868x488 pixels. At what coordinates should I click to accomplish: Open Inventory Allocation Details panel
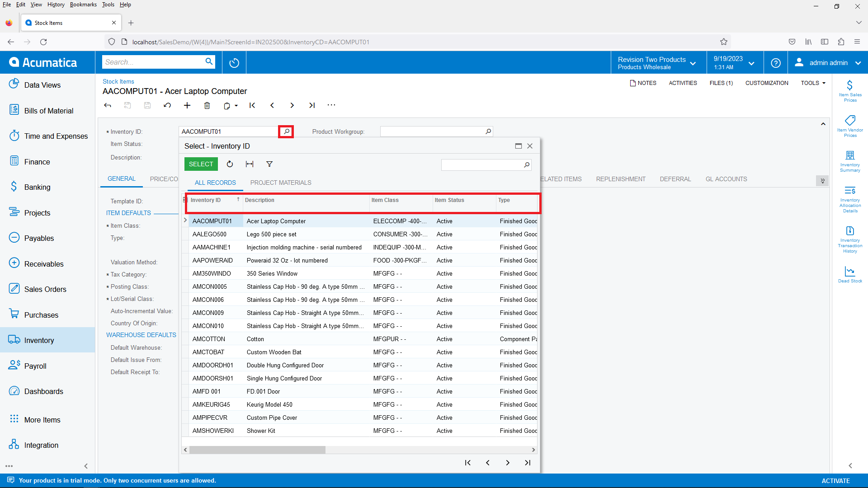(x=850, y=199)
